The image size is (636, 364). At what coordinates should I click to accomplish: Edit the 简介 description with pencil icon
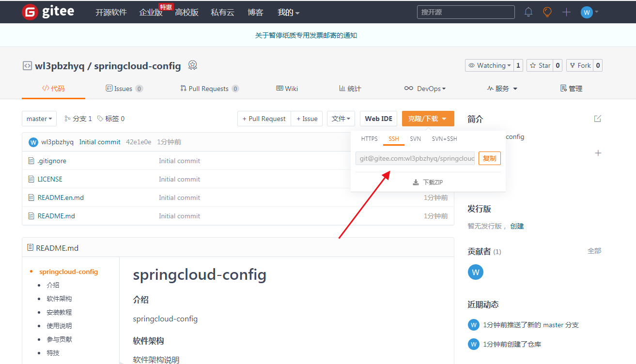coord(598,119)
